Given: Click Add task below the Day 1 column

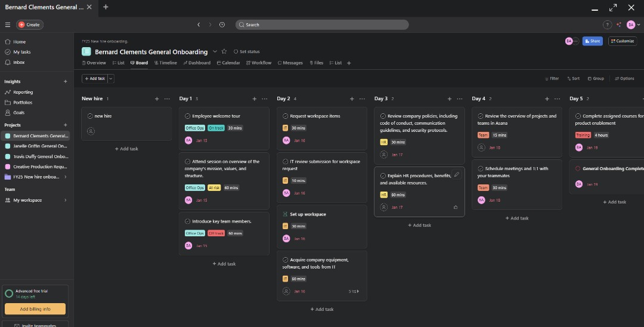Looking at the screenshot, I should [224, 264].
